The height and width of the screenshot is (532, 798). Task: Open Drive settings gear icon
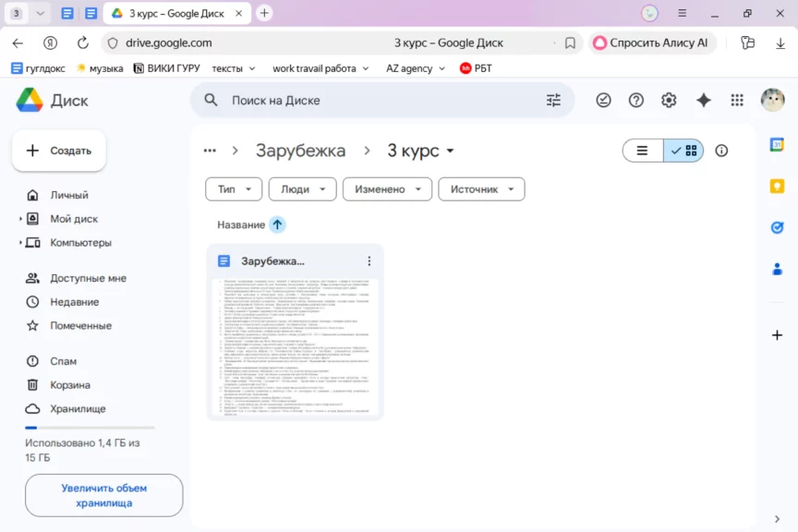tap(669, 101)
